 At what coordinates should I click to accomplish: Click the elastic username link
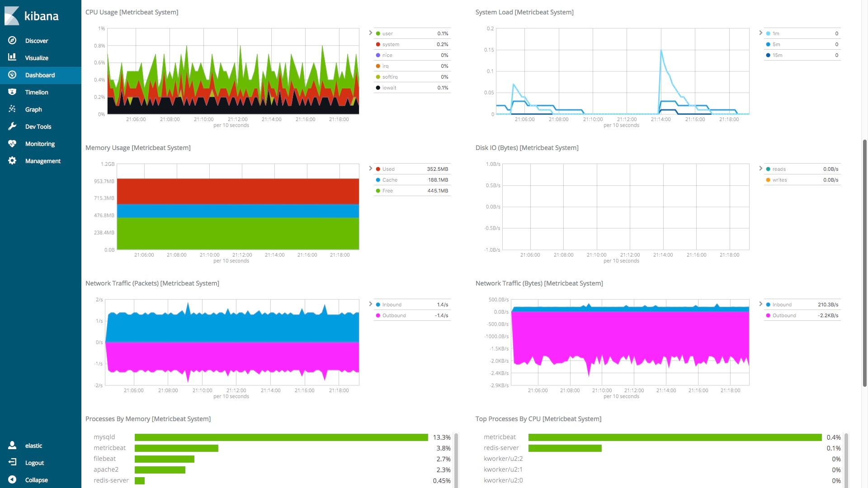33,446
